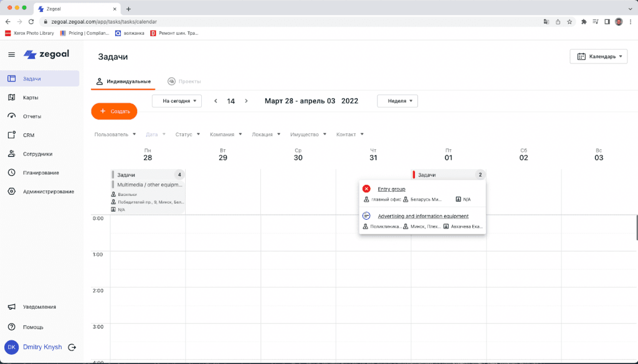Click the hamburger menu icon beside logo
The image size is (638, 364).
point(11,55)
